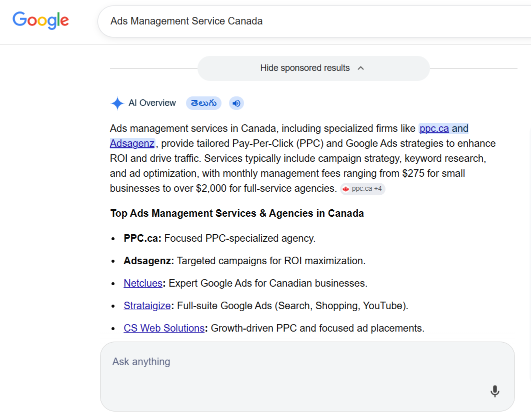The width and height of the screenshot is (531, 420).
Task: Click the bold PPC.ca bullet text
Action: pyautogui.click(x=142, y=238)
